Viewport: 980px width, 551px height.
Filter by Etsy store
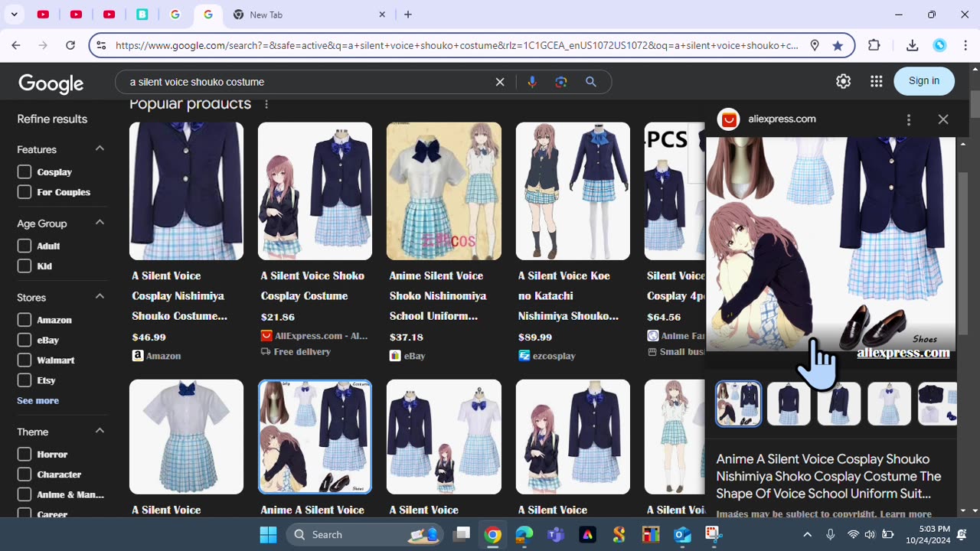[24, 380]
